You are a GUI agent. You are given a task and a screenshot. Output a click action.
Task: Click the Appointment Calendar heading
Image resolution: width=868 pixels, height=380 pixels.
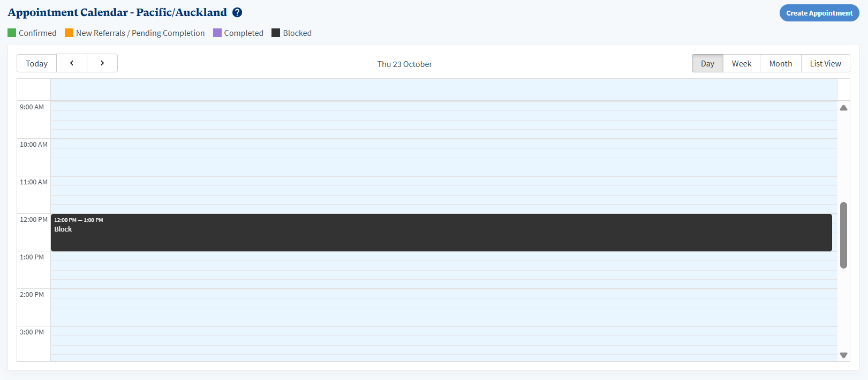coord(117,12)
